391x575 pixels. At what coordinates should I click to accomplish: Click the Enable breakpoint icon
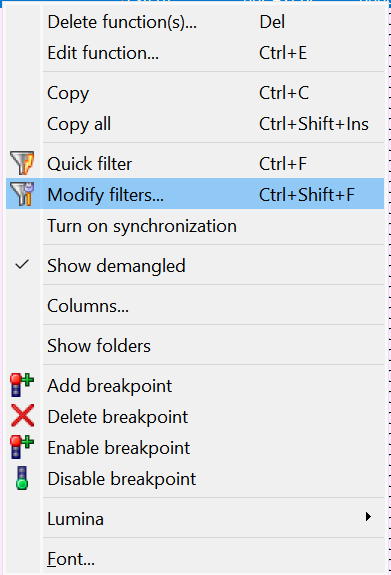[x=22, y=447]
